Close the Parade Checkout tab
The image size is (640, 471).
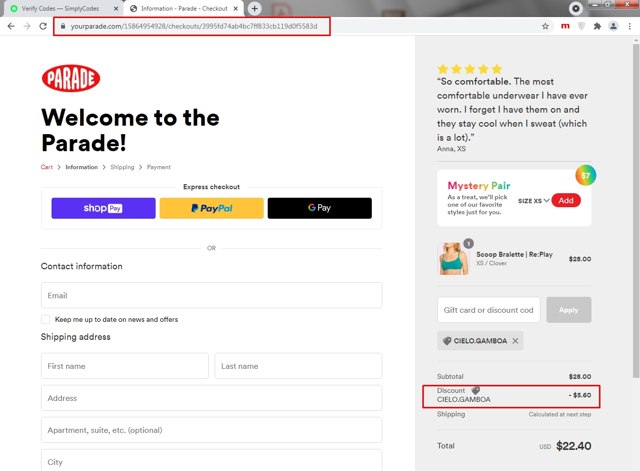click(x=236, y=9)
